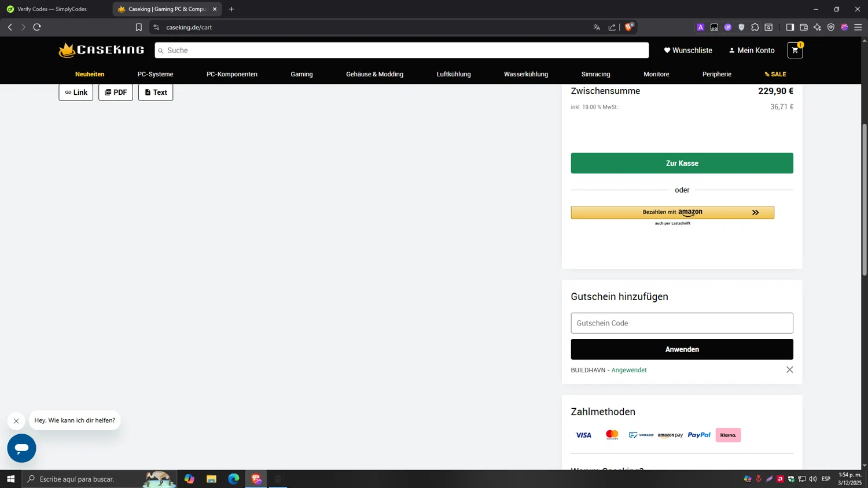Click the Caseking crown logo

click(101, 50)
